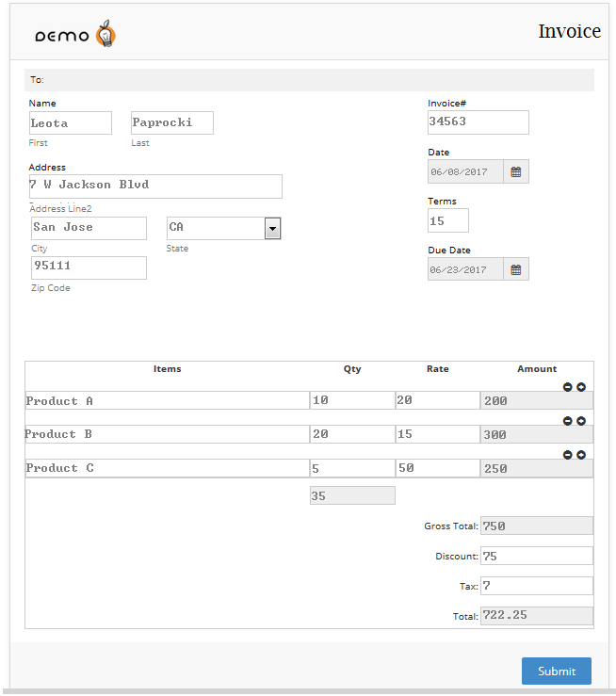The image size is (616, 696).
Task: Focus the Invoice# field showing 34563
Action: click(x=478, y=122)
